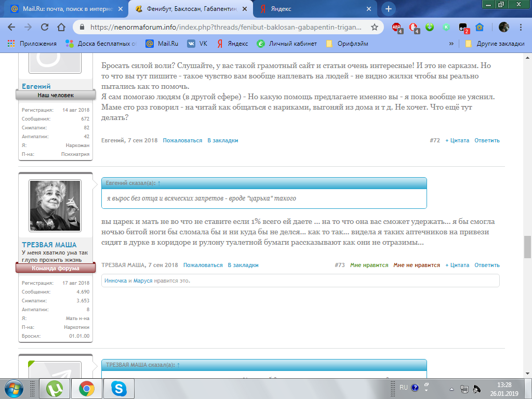
Task: Open the Chrome three-dot menu
Action: click(521, 27)
